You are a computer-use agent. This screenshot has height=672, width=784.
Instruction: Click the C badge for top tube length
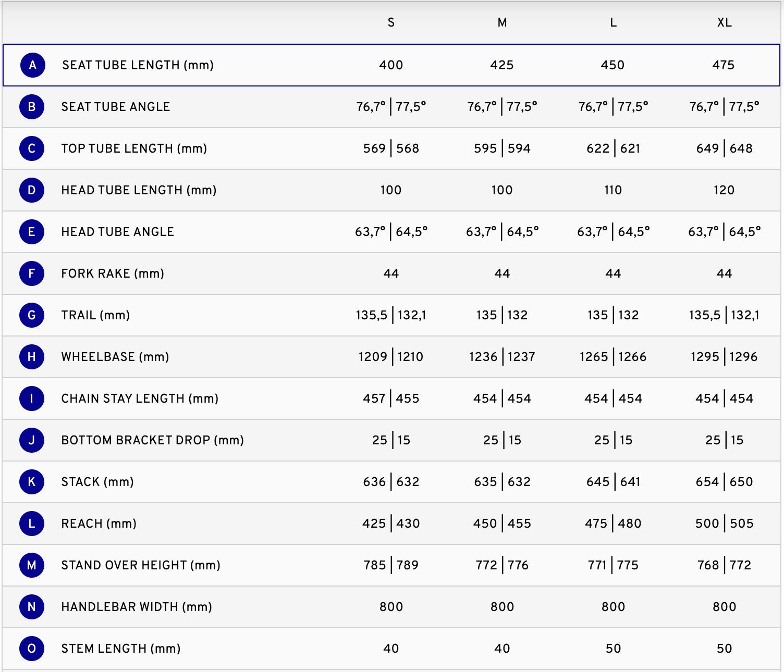coord(32,148)
